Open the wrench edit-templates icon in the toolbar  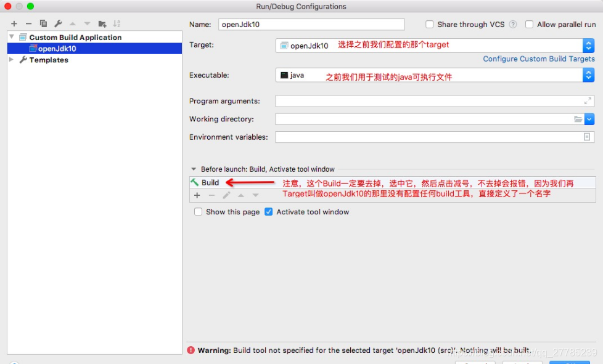pyautogui.click(x=58, y=24)
